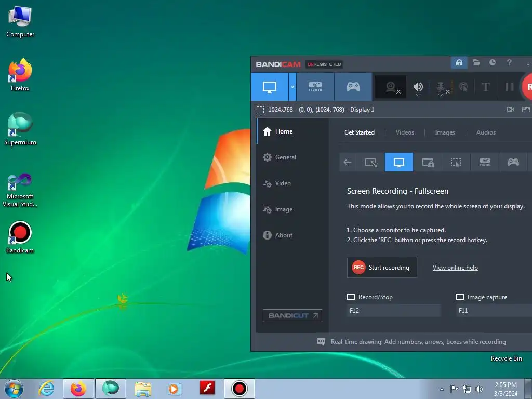Open the Windows Start menu
The height and width of the screenshot is (399, 532).
(14, 389)
